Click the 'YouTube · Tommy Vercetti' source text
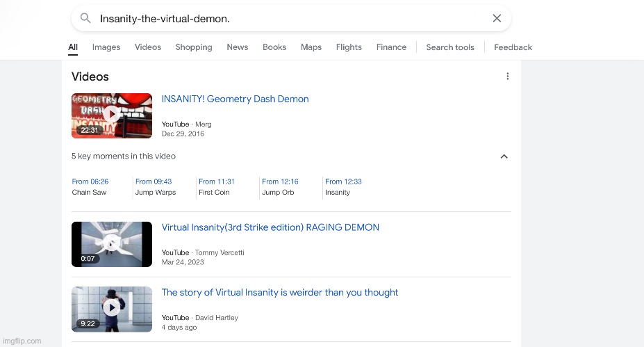 coord(203,252)
